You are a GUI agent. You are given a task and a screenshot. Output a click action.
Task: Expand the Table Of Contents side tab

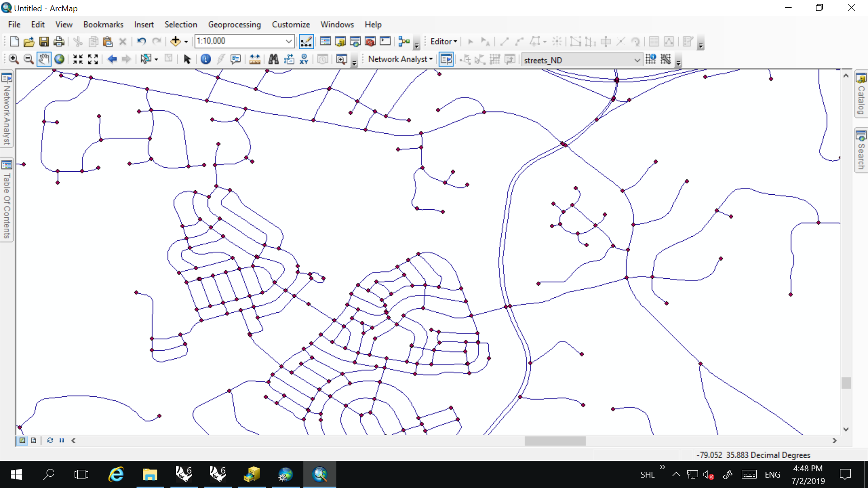pos(7,199)
